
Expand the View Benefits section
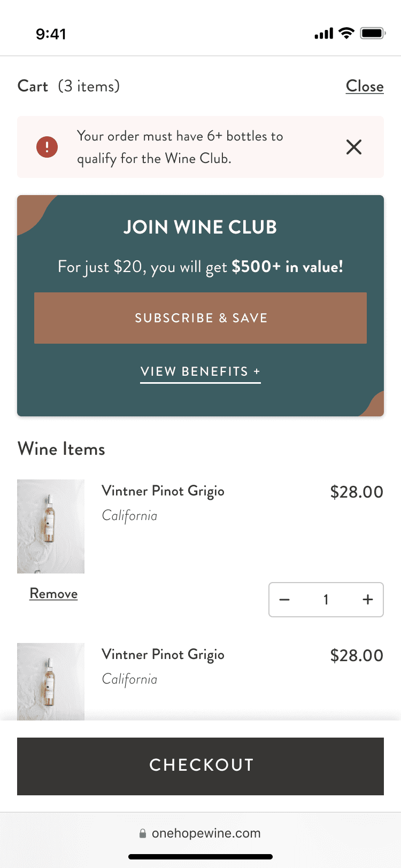point(200,371)
